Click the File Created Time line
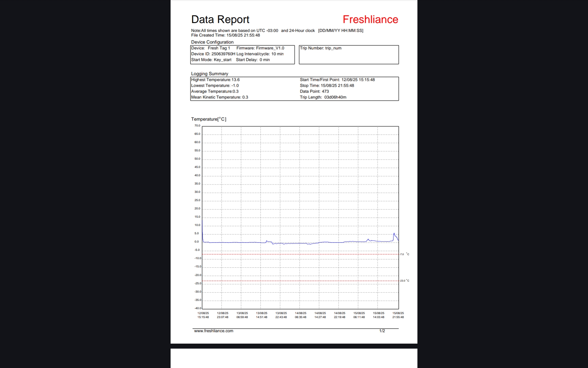 click(225, 35)
